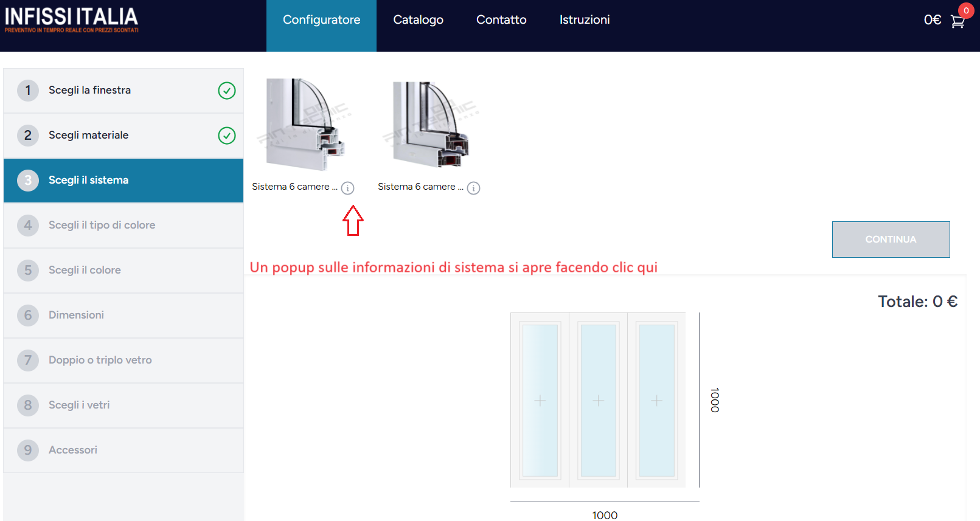Return to step 2 Scegli materiale
This screenshot has height=521, width=980.
click(88, 135)
